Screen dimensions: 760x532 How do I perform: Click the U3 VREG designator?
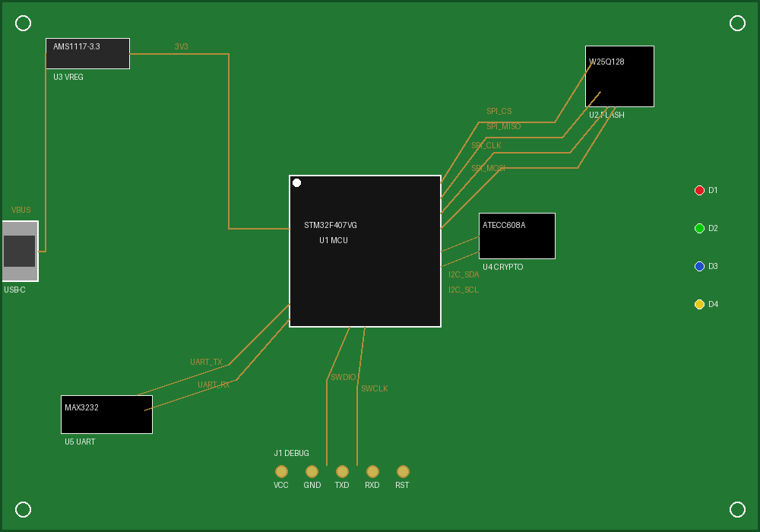click(68, 77)
